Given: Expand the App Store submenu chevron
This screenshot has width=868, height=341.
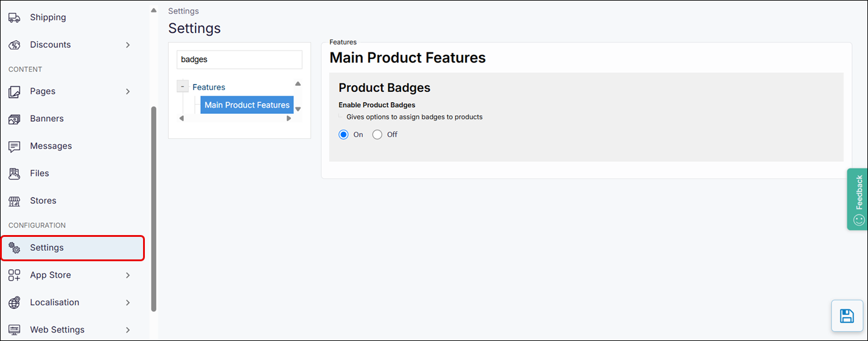Looking at the screenshot, I should click(x=128, y=275).
